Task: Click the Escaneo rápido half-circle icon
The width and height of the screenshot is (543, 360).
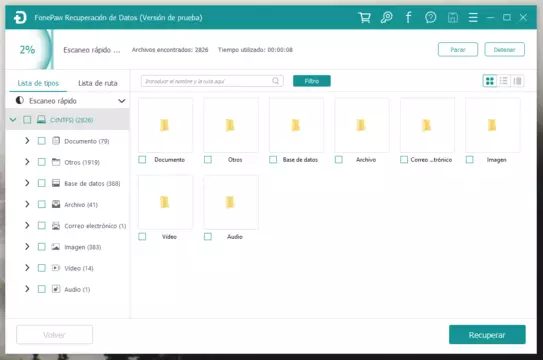Action: pyautogui.click(x=20, y=100)
